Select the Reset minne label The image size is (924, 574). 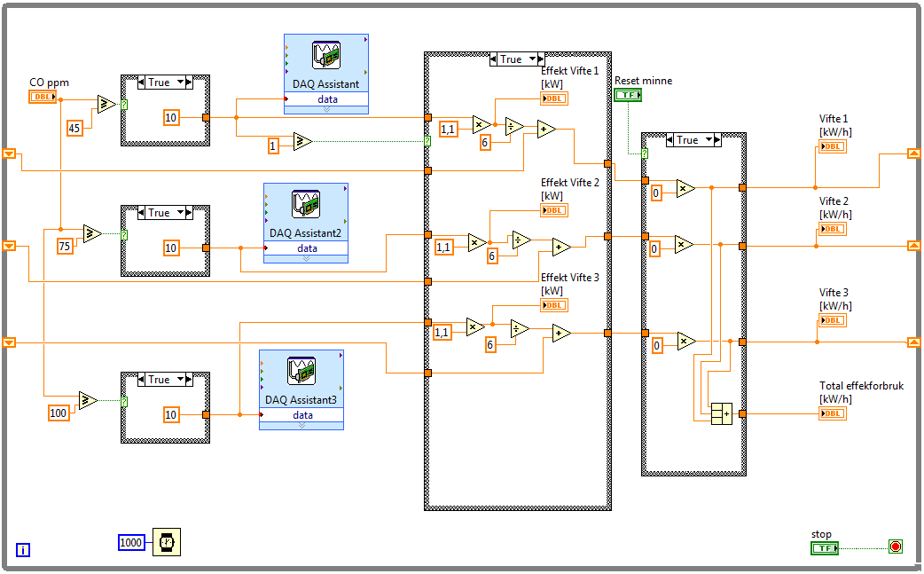click(644, 81)
